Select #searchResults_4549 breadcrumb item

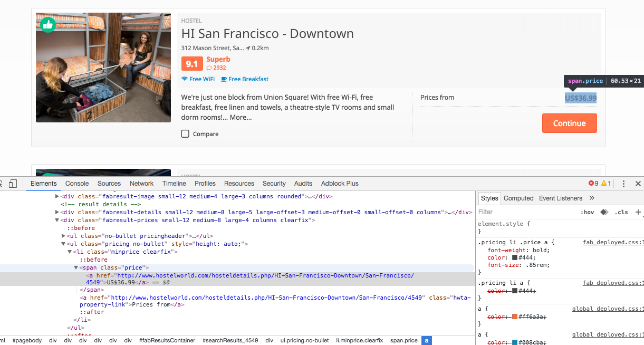tap(230, 340)
